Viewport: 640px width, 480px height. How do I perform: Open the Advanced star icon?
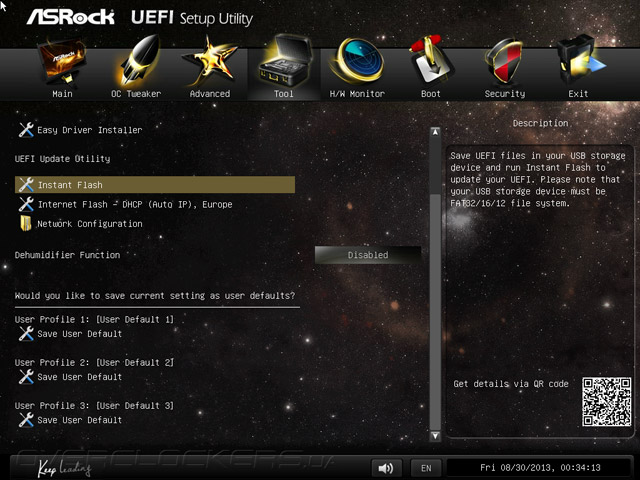[210, 61]
